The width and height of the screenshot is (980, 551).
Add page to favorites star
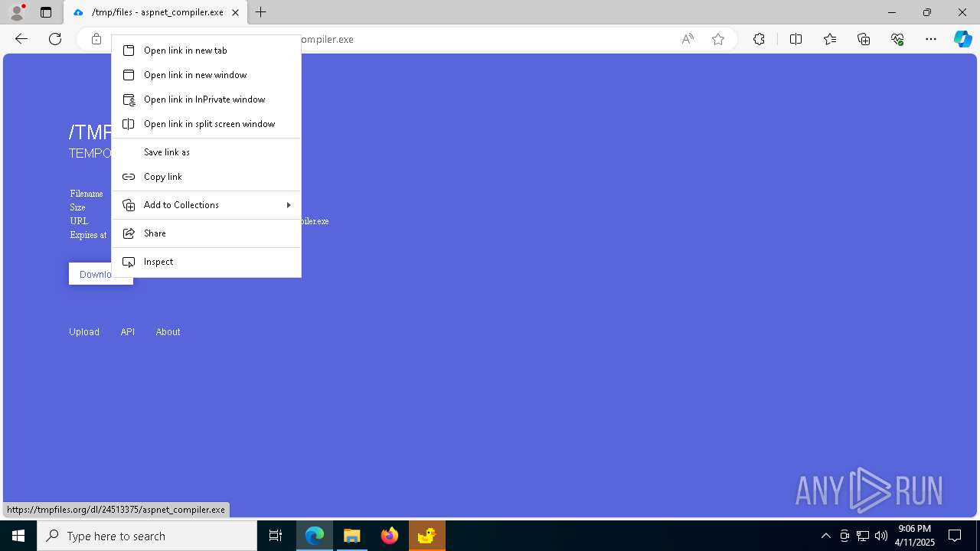coord(718,39)
